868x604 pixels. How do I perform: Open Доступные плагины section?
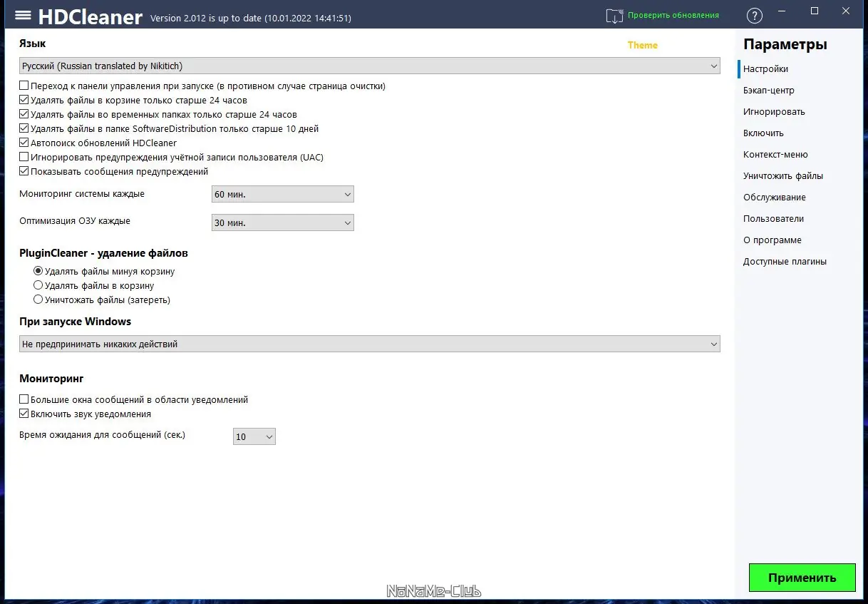785,262
